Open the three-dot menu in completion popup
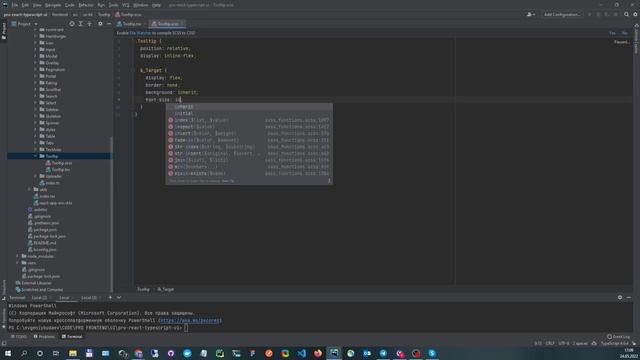The width and height of the screenshot is (640, 360). point(329,181)
